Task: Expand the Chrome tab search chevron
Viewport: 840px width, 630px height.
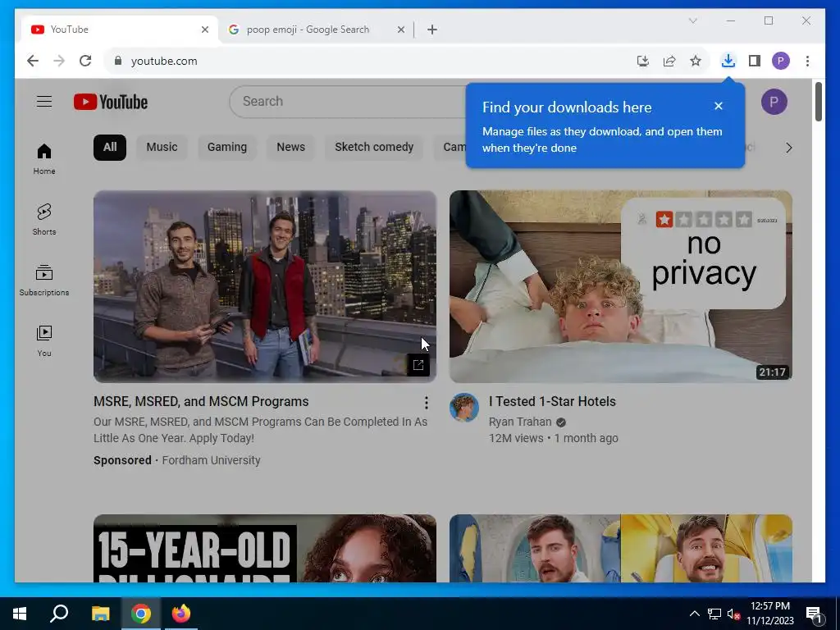Action: [x=692, y=21]
